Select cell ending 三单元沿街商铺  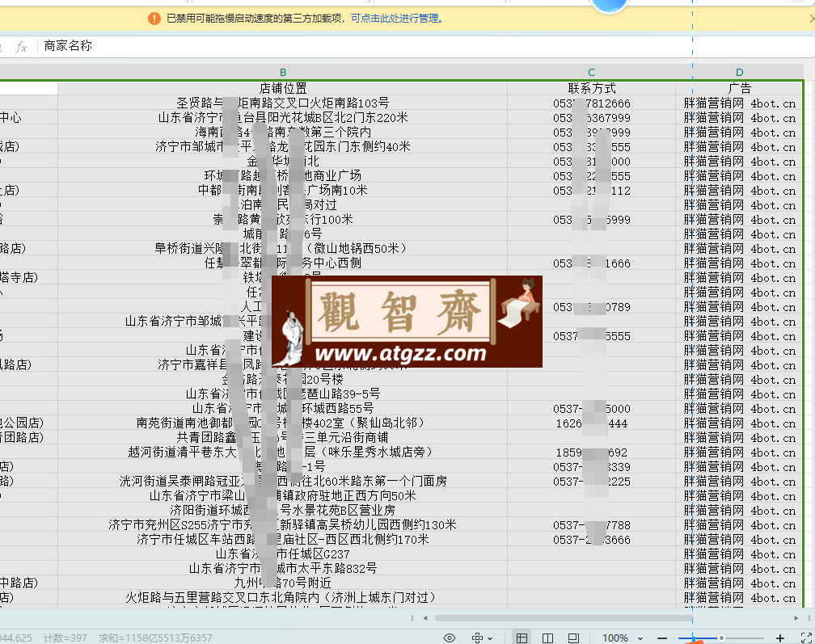283,438
